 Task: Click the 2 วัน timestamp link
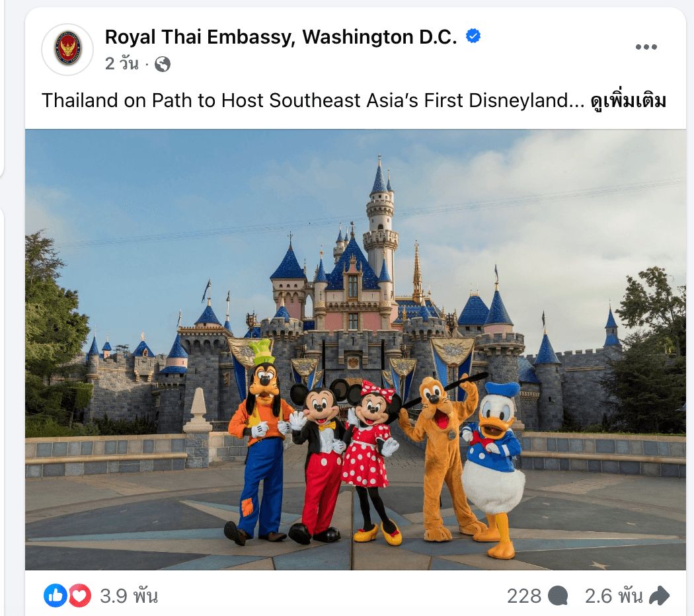(x=122, y=63)
